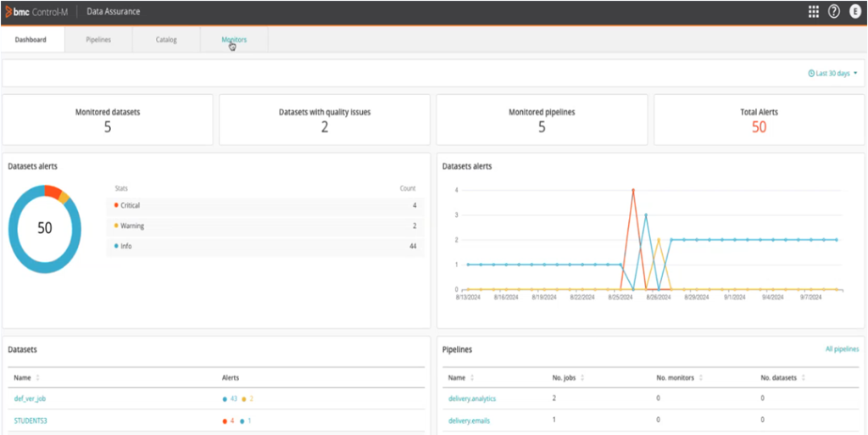Screen dimensions: 868x435
Task: Open the Catalog tab
Action: tap(166, 40)
